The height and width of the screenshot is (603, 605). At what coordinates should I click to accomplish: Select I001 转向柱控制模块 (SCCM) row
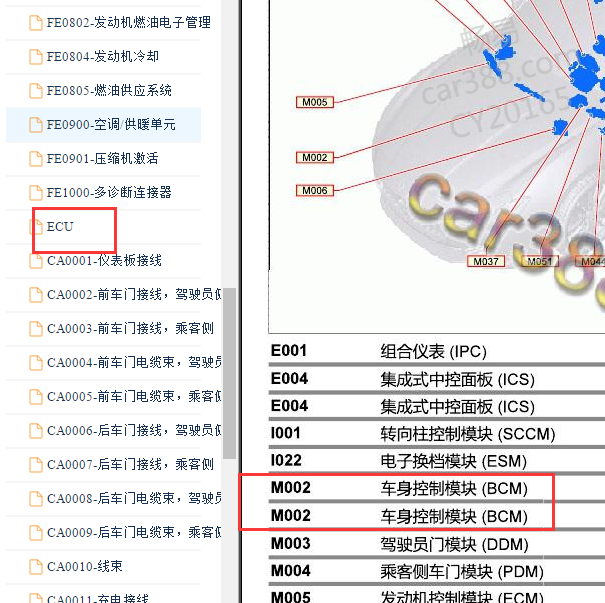coord(437,434)
